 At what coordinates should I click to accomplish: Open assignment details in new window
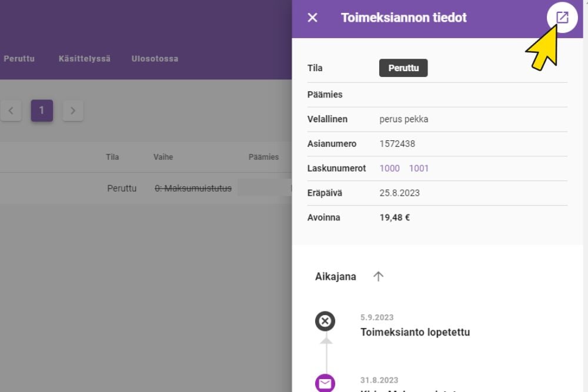point(562,18)
